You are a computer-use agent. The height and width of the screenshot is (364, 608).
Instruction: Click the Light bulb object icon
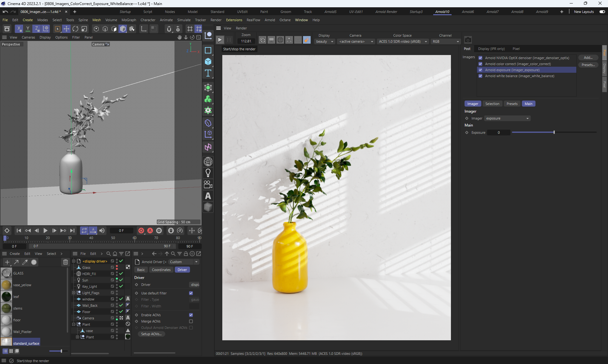click(208, 173)
